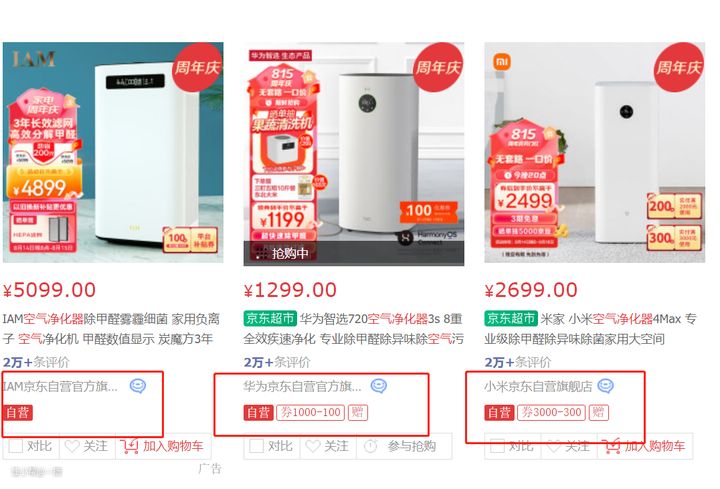Click 券1000-100 coupon tag
Screen dimensions: 720x489
pos(310,412)
